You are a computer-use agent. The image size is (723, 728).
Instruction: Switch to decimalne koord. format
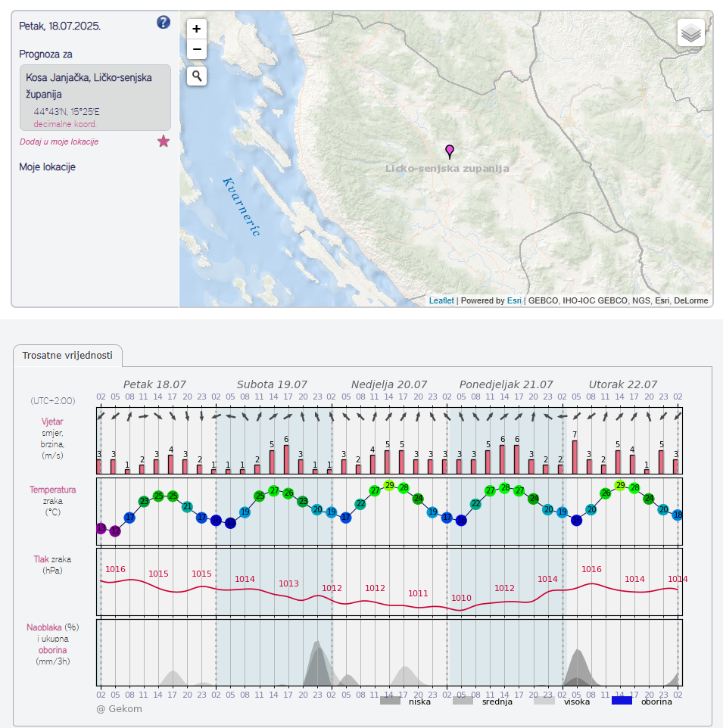pos(65,123)
